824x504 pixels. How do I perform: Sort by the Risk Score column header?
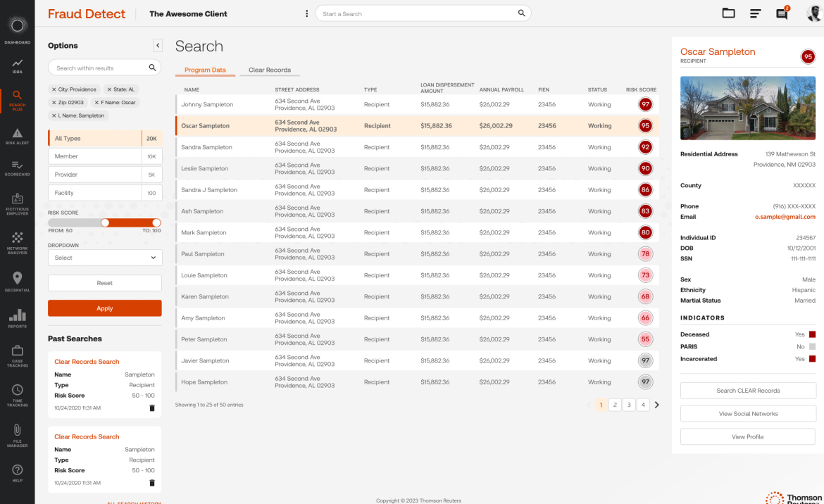641,90
